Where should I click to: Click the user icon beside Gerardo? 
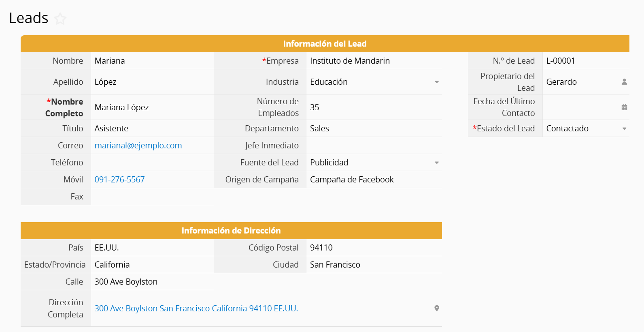click(x=624, y=82)
